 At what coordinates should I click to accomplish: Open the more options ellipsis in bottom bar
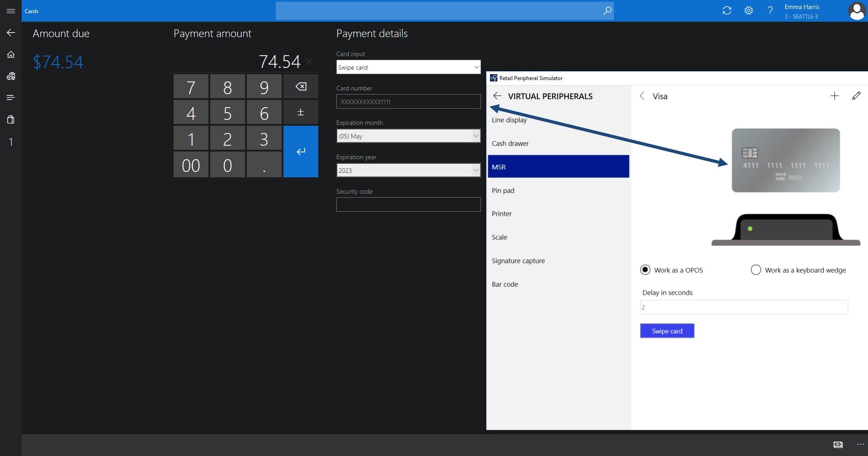[x=860, y=444]
